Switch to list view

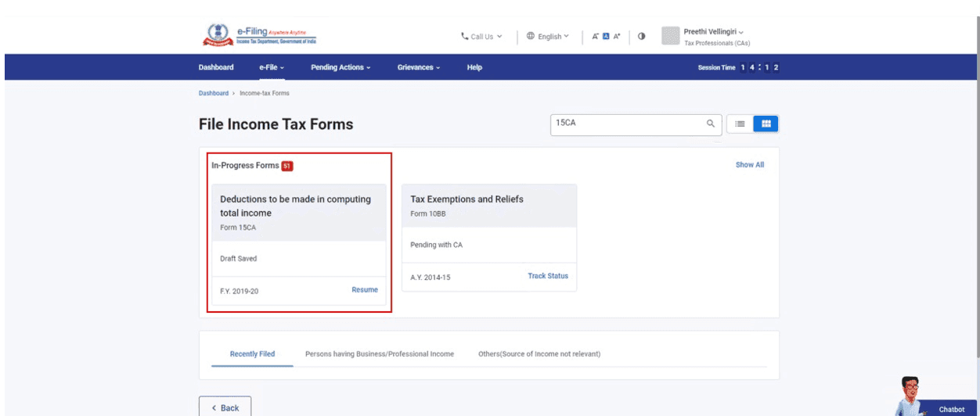(740, 124)
